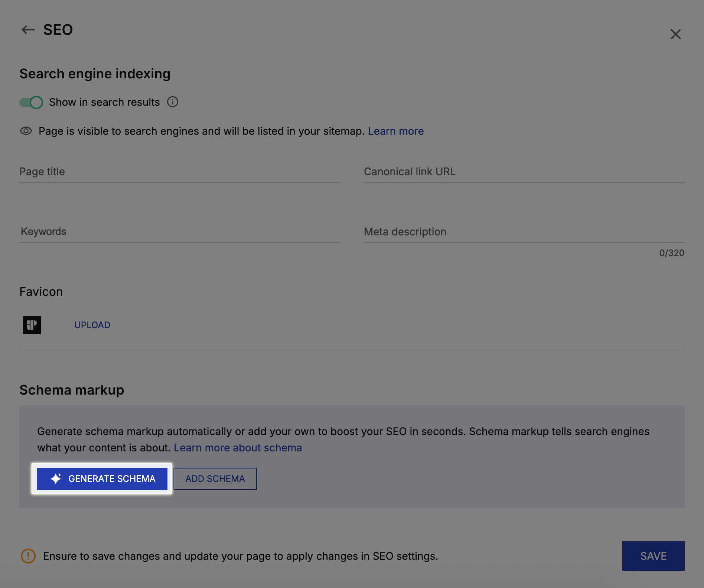Click the Add Schema button

[215, 478]
